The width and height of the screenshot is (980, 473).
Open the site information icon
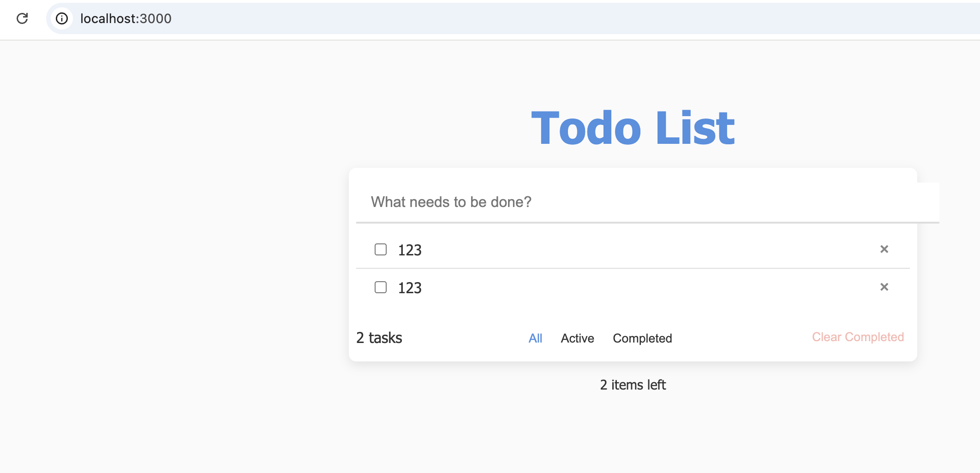pyautogui.click(x=62, y=18)
